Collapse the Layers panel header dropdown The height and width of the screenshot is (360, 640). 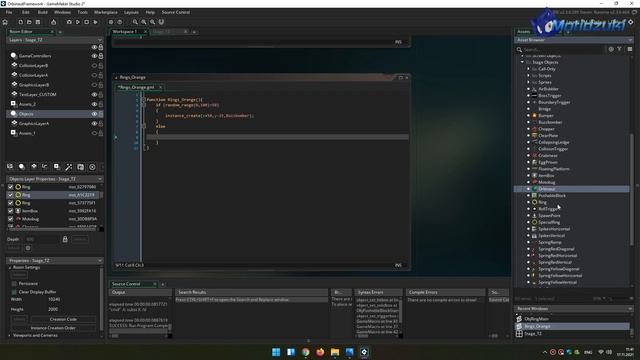[x=100, y=40]
